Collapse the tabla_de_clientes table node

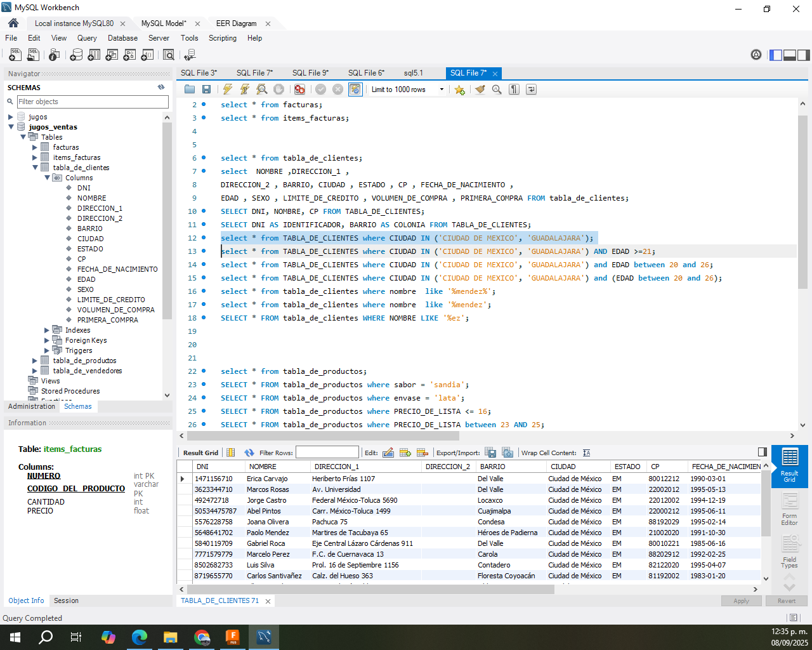tap(35, 168)
